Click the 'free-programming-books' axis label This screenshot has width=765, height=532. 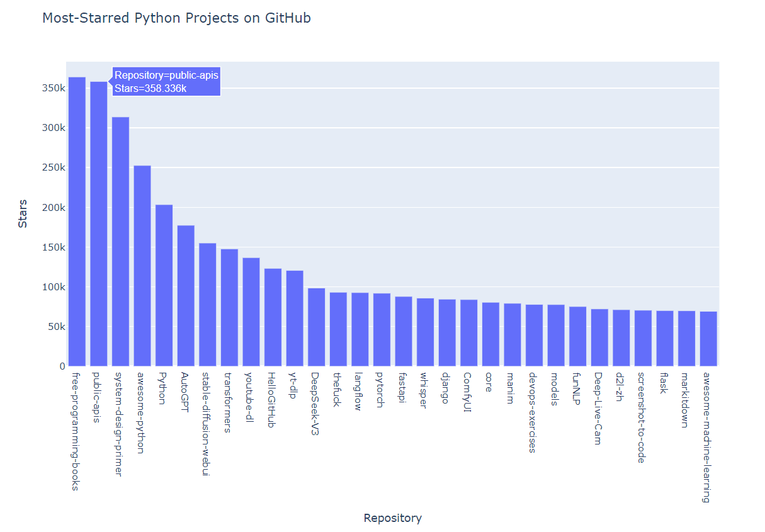[76, 431]
